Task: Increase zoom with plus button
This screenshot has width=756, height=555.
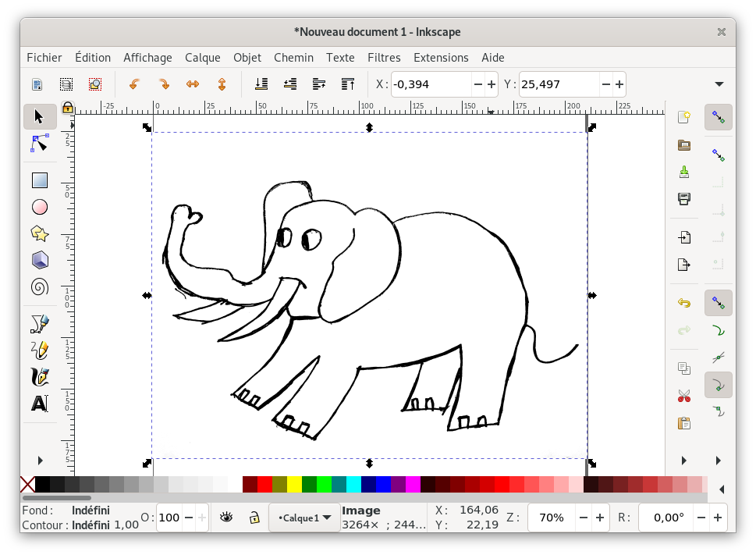Action: pos(600,518)
